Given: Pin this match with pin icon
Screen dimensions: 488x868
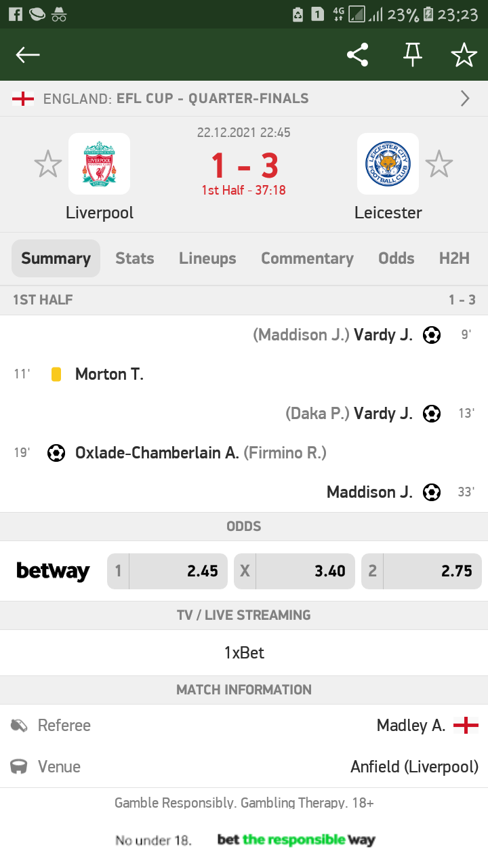Looking at the screenshot, I should click(412, 55).
